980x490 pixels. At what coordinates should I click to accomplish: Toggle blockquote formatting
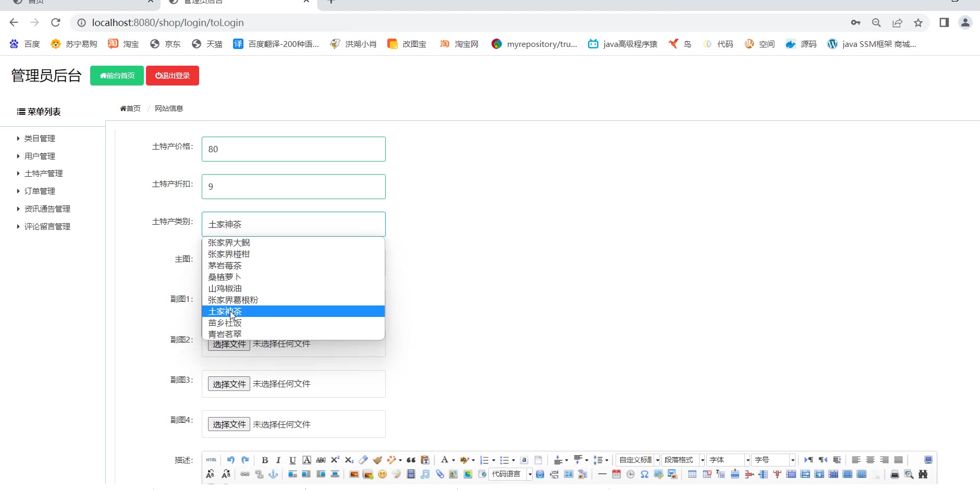[x=411, y=460]
